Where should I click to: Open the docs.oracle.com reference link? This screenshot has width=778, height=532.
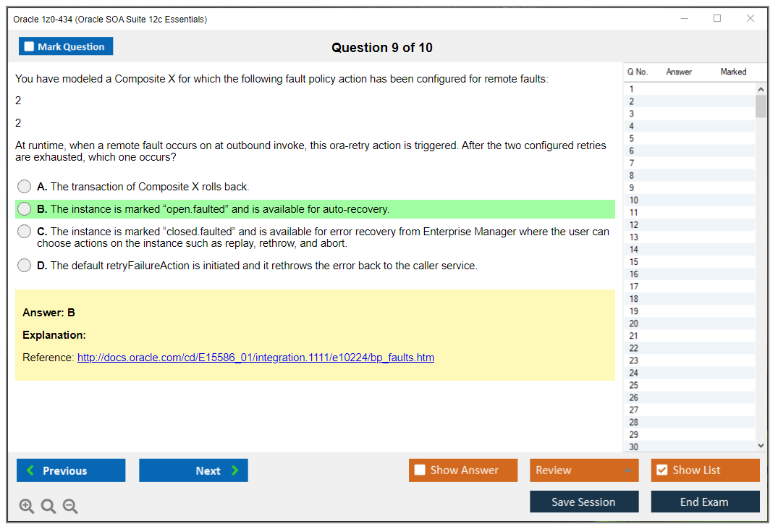click(x=255, y=358)
